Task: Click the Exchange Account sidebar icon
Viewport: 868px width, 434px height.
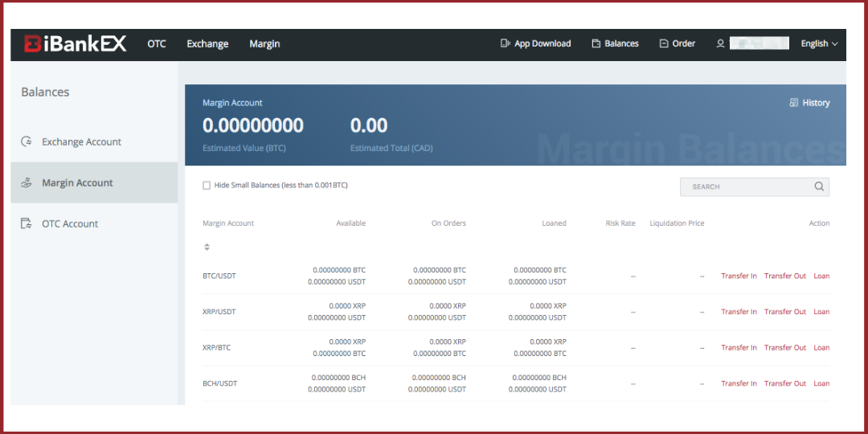Action: pyautogui.click(x=26, y=141)
